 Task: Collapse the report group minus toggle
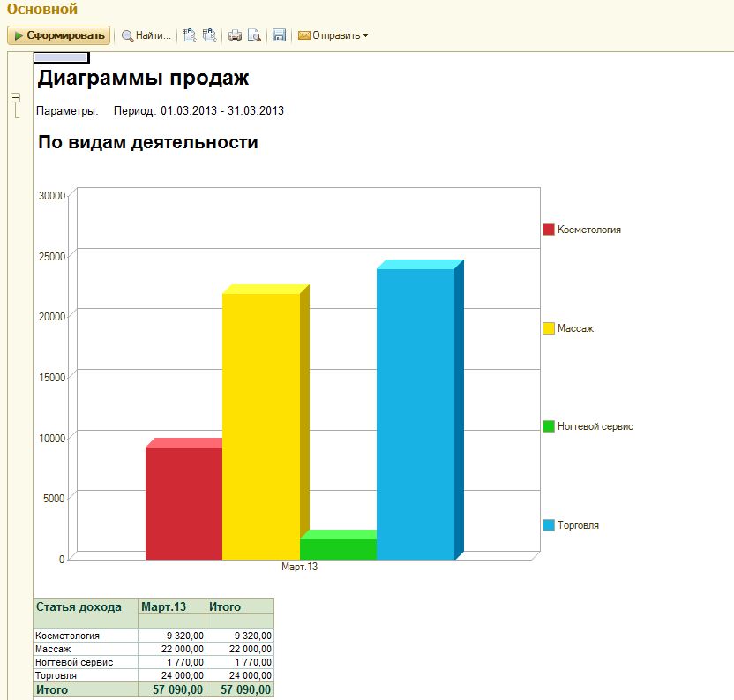pyautogui.click(x=16, y=97)
